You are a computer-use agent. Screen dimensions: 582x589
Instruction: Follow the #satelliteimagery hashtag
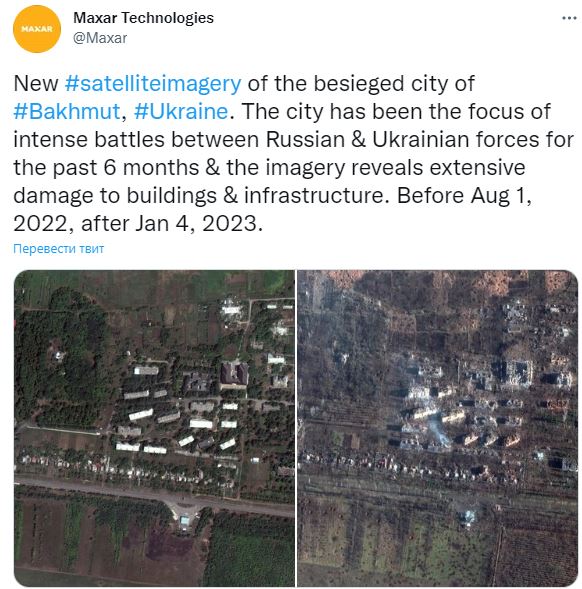153,84
